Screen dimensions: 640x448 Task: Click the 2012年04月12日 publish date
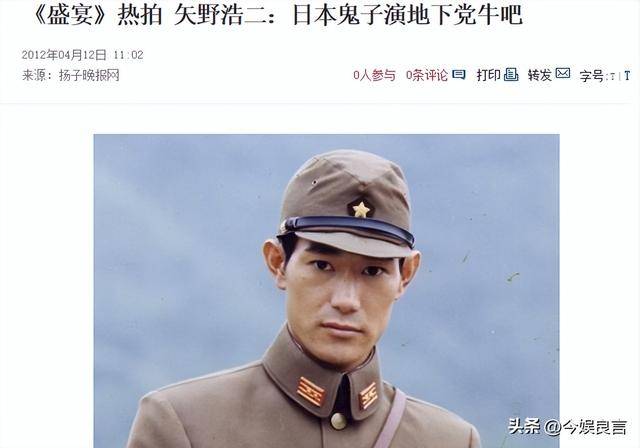pyautogui.click(x=64, y=55)
